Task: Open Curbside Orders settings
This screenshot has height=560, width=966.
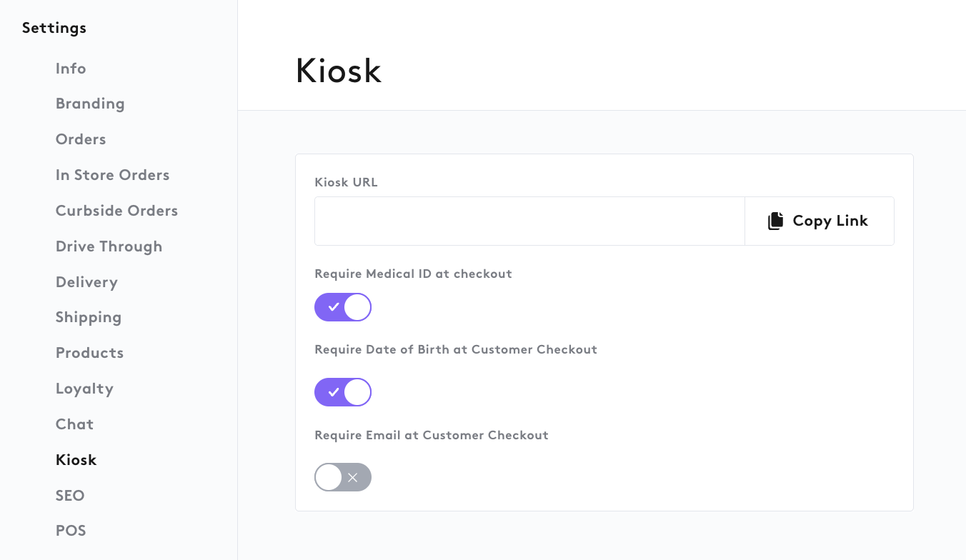Action: 116,211
